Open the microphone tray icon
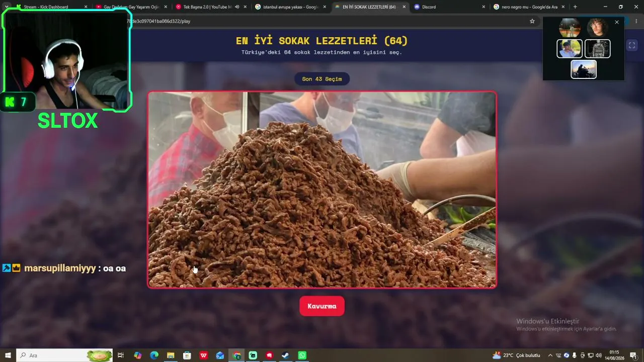The width and height of the screenshot is (644, 362). click(x=575, y=355)
